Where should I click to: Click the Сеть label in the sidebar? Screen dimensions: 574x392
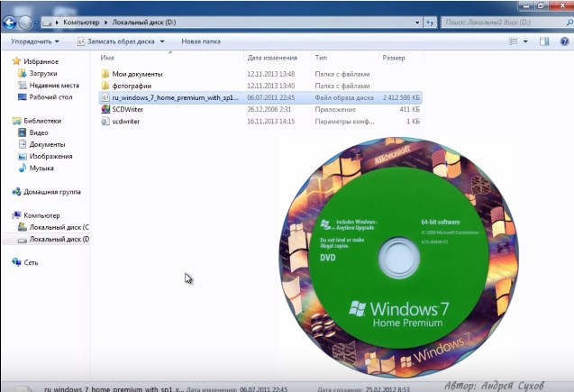click(31, 262)
